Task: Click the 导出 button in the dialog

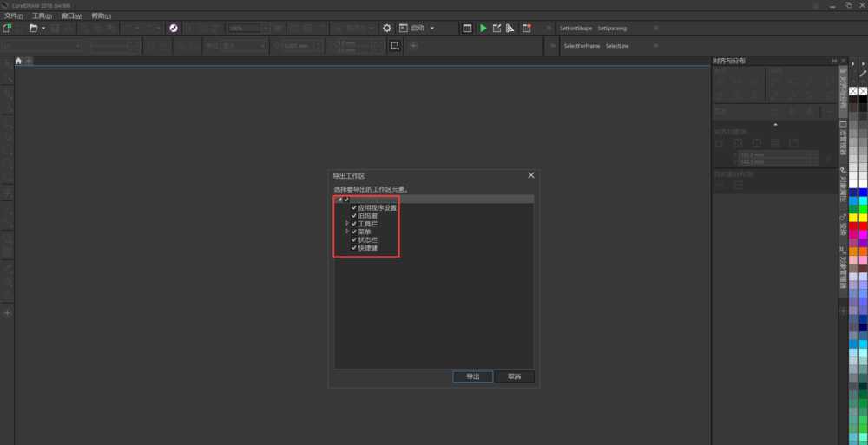Action: (x=473, y=376)
